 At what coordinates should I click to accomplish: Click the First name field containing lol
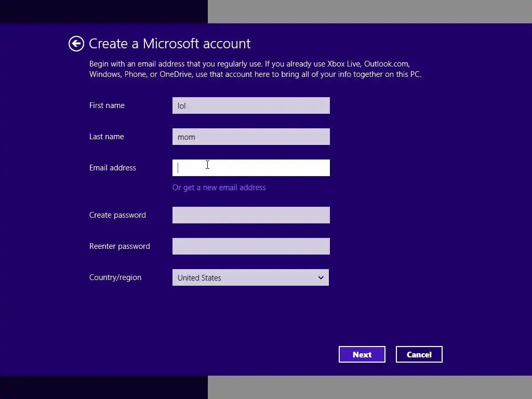click(251, 105)
